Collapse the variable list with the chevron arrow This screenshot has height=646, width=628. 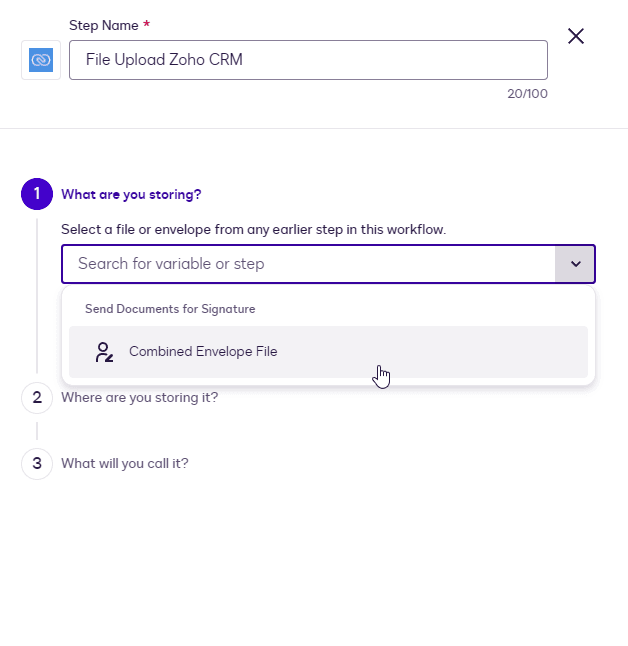575,264
